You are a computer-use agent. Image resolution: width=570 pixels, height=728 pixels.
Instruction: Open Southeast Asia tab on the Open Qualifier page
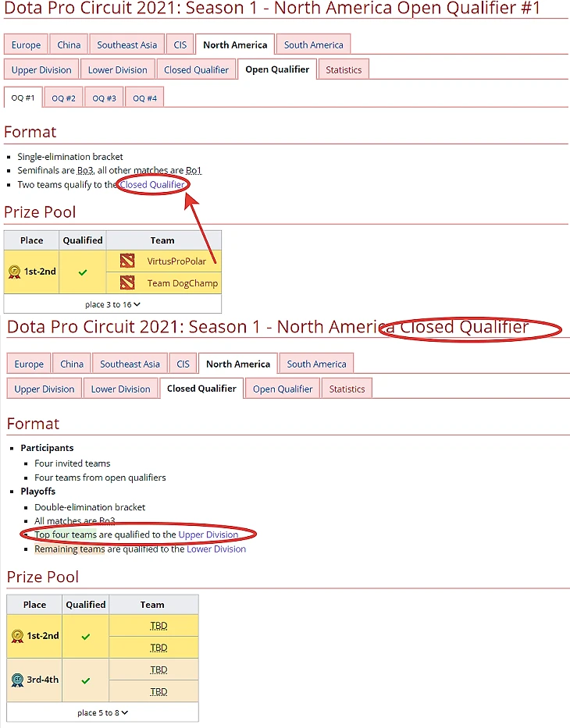click(126, 44)
